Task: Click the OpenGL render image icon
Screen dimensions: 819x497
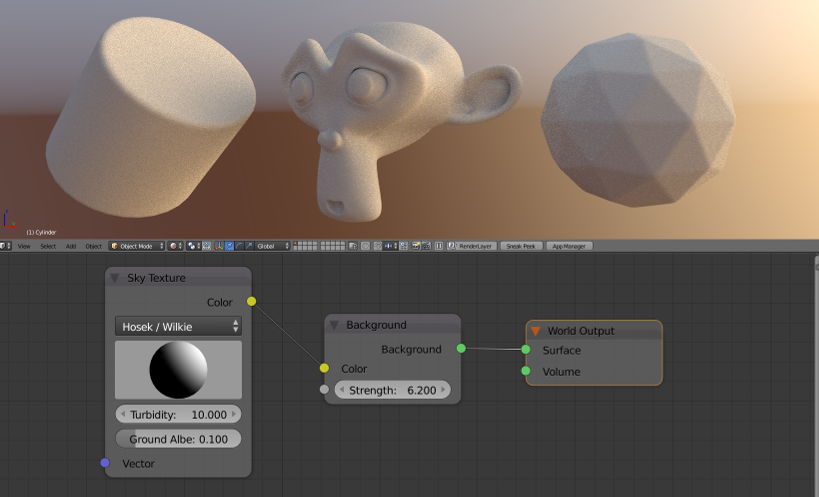Action: click(x=416, y=246)
